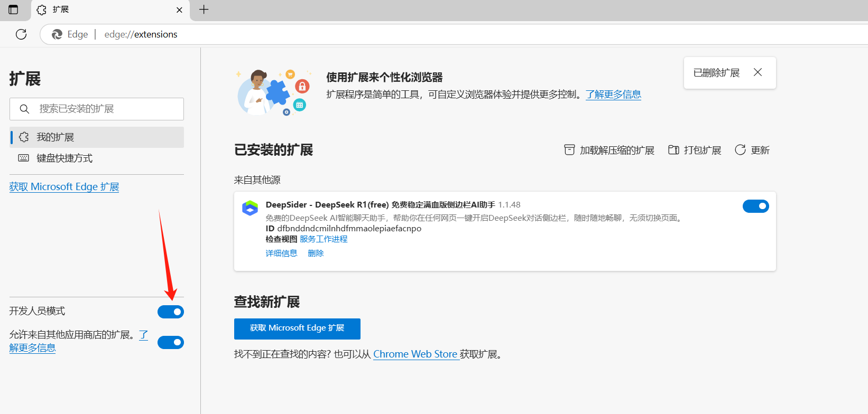The image size is (868, 414).
Task: Click the 来自其他源 label
Action: (x=257, y=180)
